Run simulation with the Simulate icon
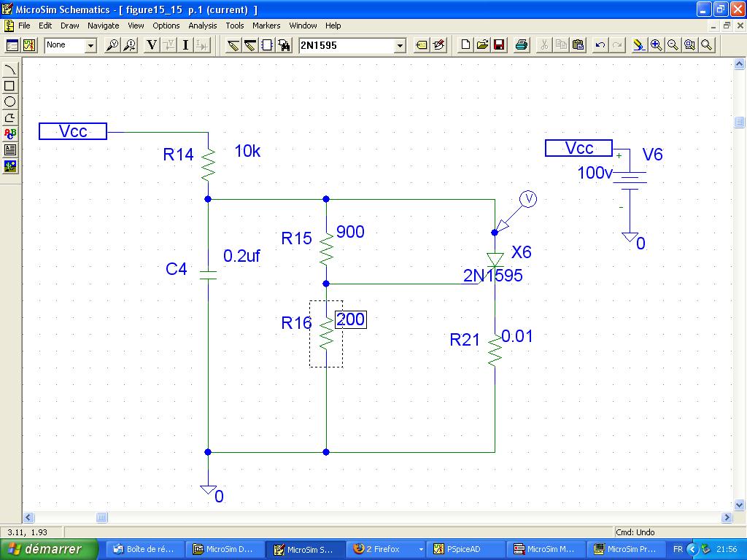Screen dimensions: 747x560 [29, 45]
